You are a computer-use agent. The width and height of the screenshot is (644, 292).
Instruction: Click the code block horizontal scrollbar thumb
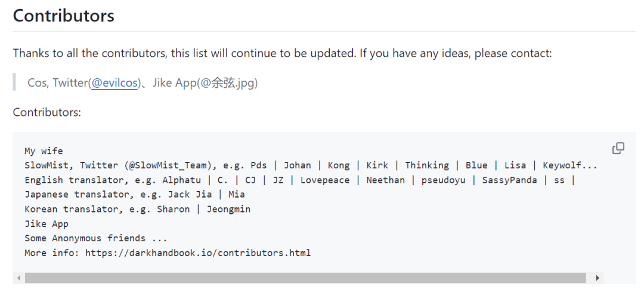tap(305, 278)
